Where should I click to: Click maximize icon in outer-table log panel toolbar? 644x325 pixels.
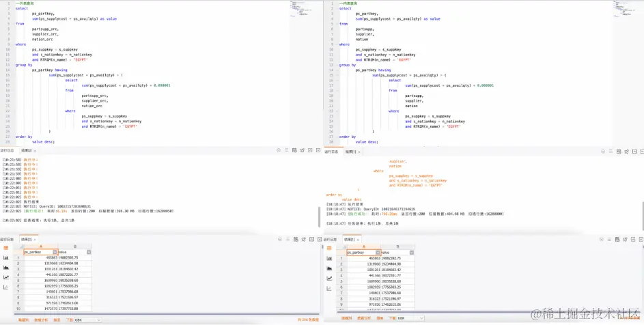[x=310, y=151]
